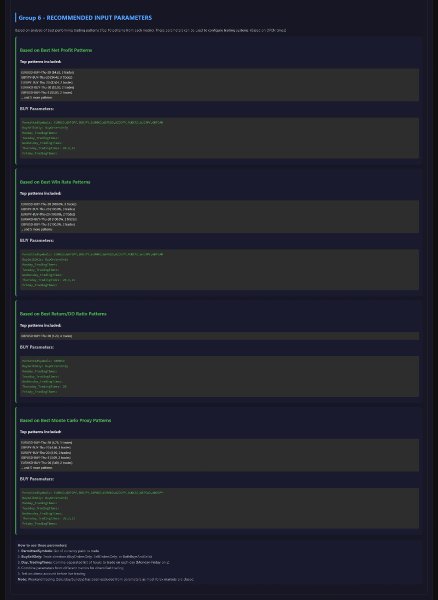The width and height of the screenshot is (438, 600).
Task: Click the BUY Parameters code block under Win Rate
Action: pos(219,269)
